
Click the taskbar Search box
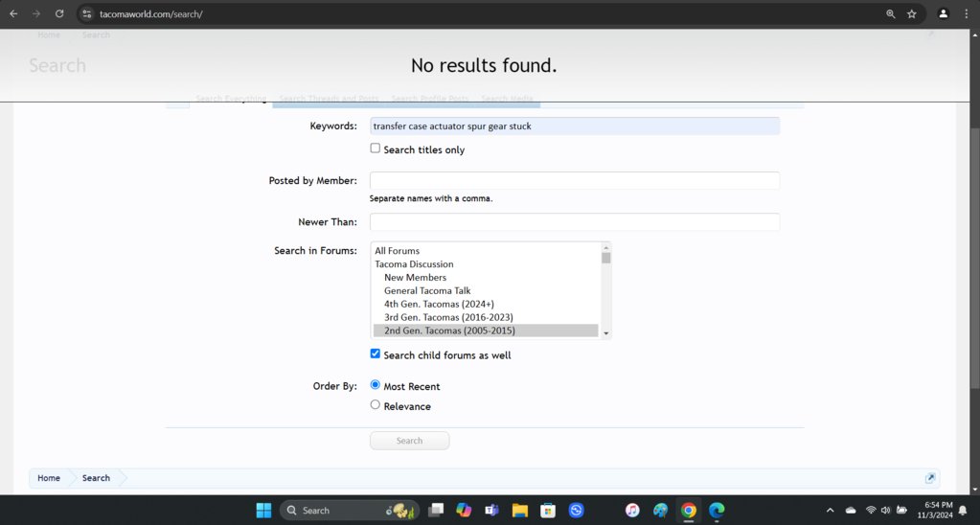(349, 510)
